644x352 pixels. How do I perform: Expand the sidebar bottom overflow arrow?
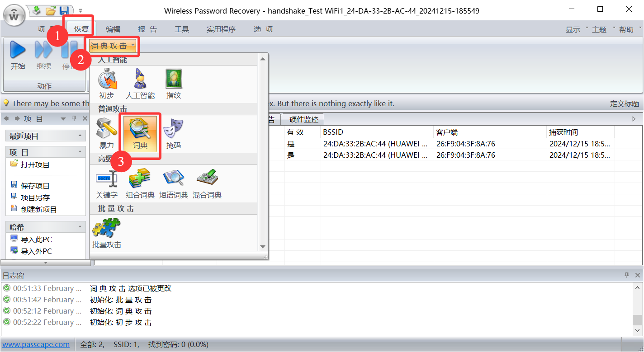(45, 263)
